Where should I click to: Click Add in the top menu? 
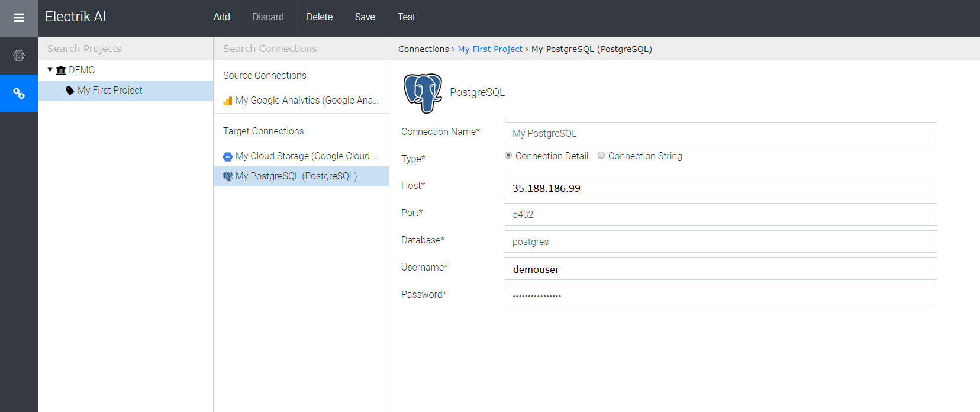click(x=222, y=17)
